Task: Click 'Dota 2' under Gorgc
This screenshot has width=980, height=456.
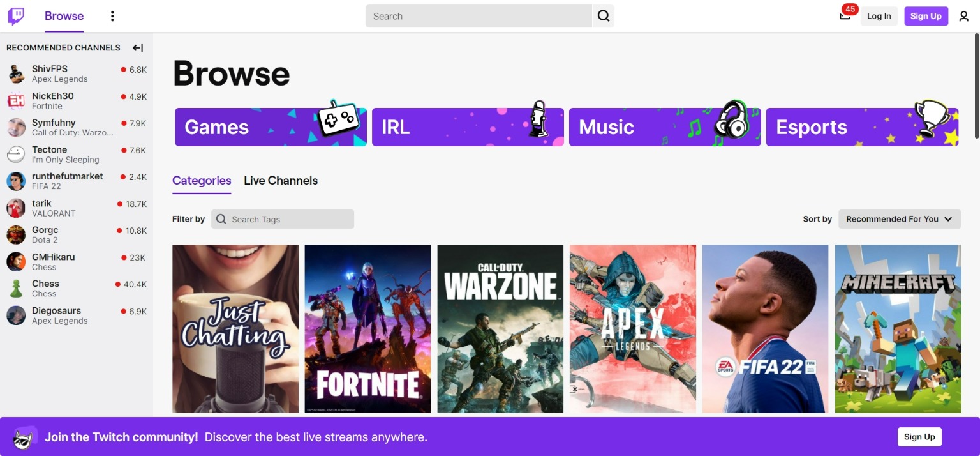Action: tap(45, 240)
